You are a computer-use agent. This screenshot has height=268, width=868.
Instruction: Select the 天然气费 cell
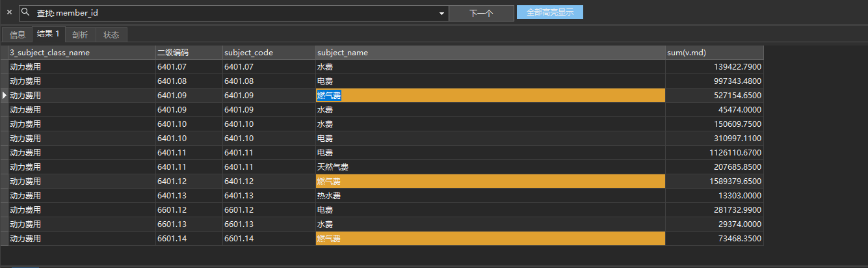pyautogui.click(x=490, y=167)
